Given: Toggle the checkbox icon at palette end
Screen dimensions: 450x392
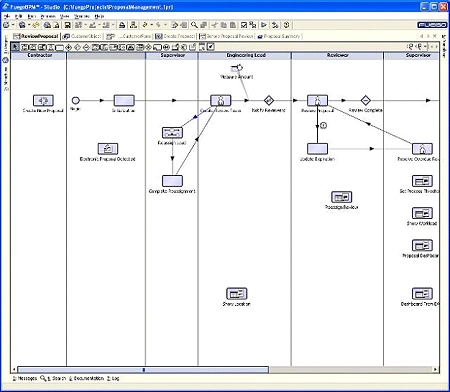Looking at the screenshot, I should pyautogui.click(x=211, y=47).
